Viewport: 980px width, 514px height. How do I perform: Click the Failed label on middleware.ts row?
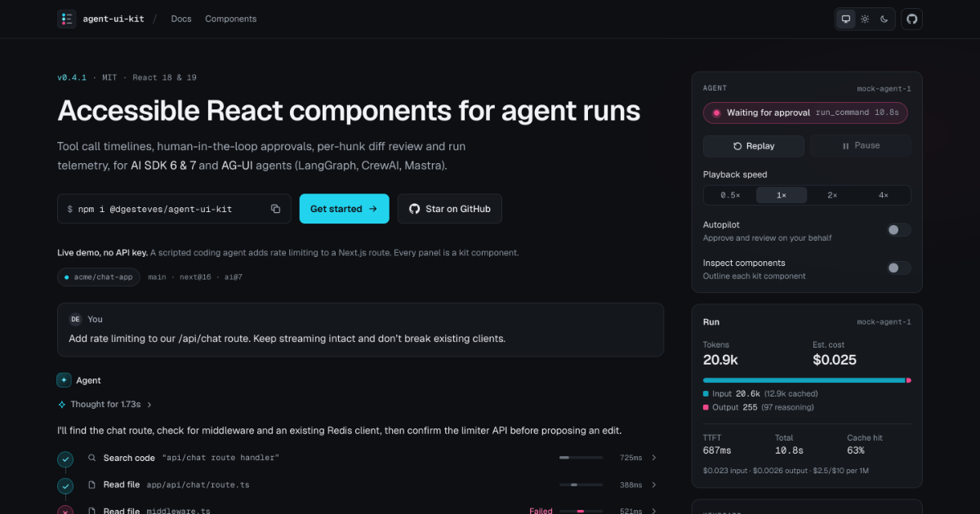click(x=541, y=511)
